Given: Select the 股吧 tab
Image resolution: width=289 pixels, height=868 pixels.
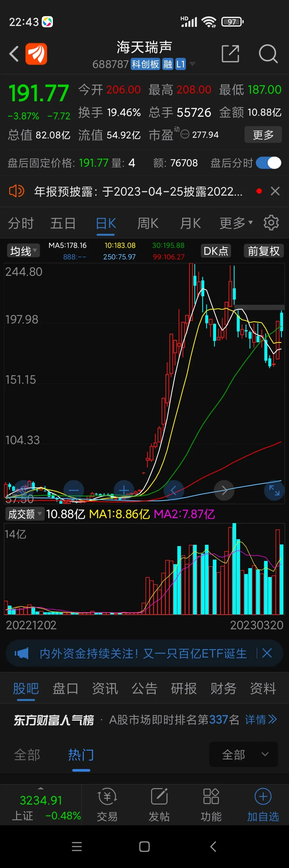Looking at the screenshot, I should click(26, 688).
